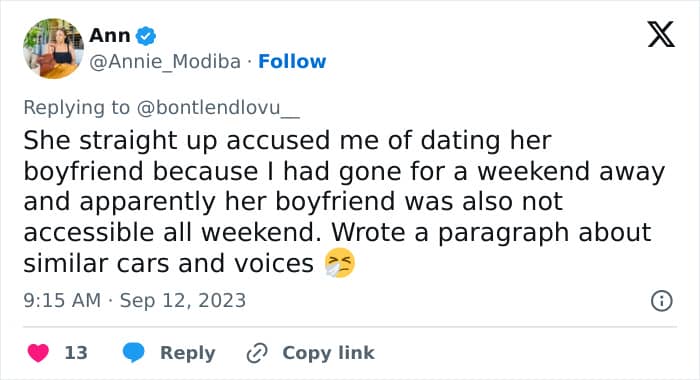Click the 9:15 AM time
Image resolution: width=700 pixels, height=380 pixels.
click(62, 300)
